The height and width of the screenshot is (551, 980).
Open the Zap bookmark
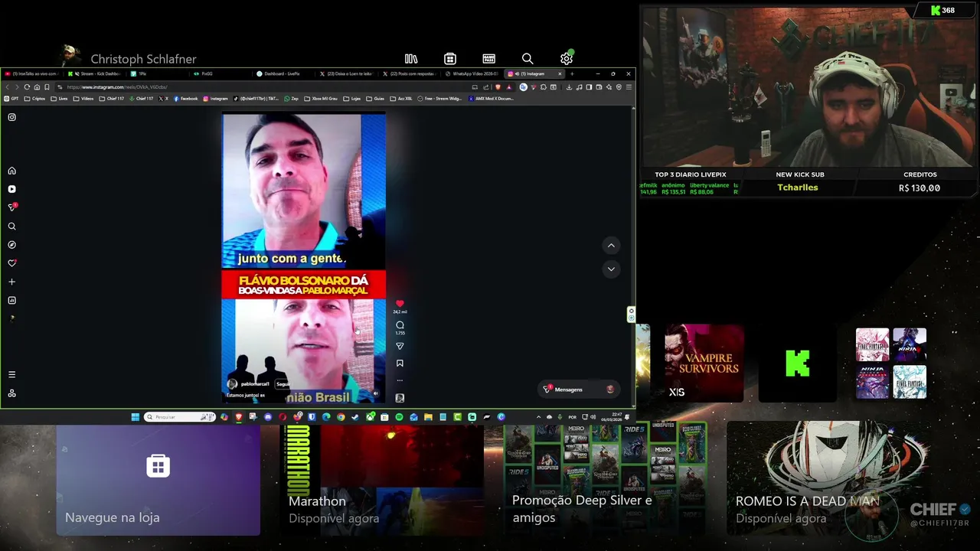click(292, 99)
